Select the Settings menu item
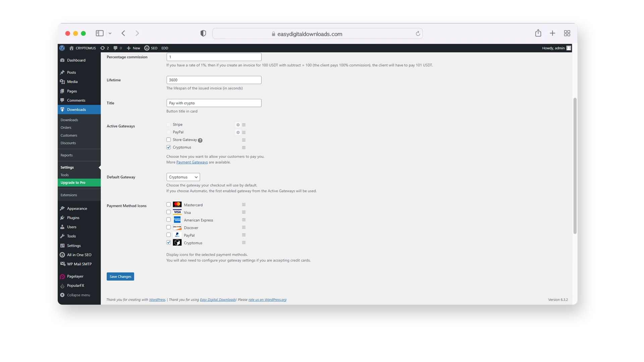Screen dimensions: 644x362 coord(67,167)
